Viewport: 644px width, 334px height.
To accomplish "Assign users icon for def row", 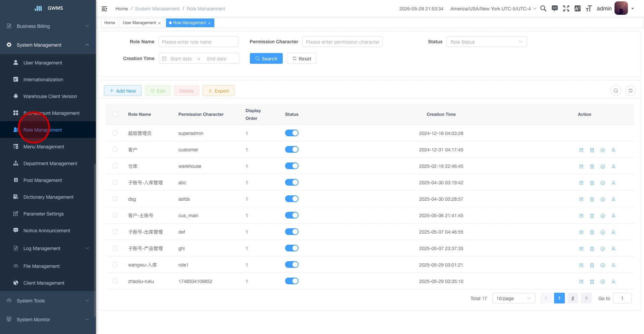I will click(613, 232).
